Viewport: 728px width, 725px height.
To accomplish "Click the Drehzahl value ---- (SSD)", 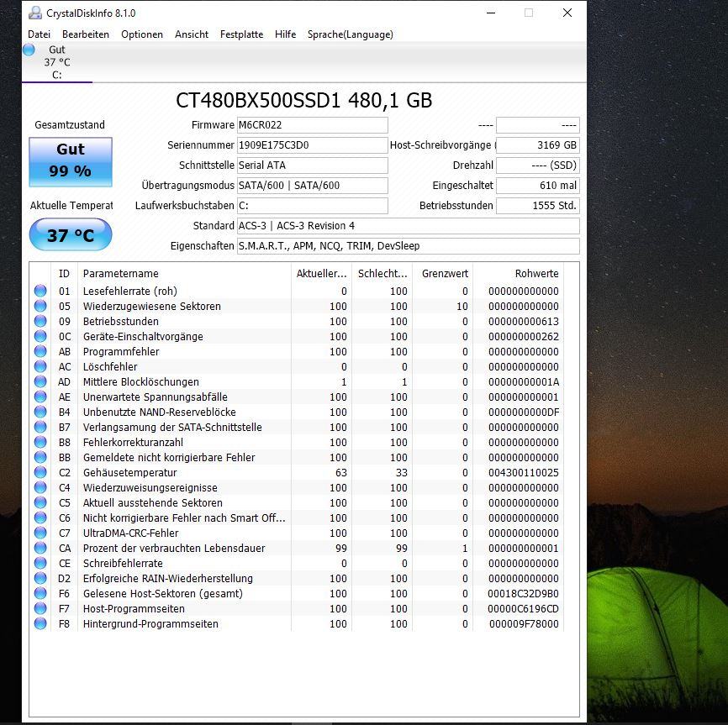I will (538, 165).
